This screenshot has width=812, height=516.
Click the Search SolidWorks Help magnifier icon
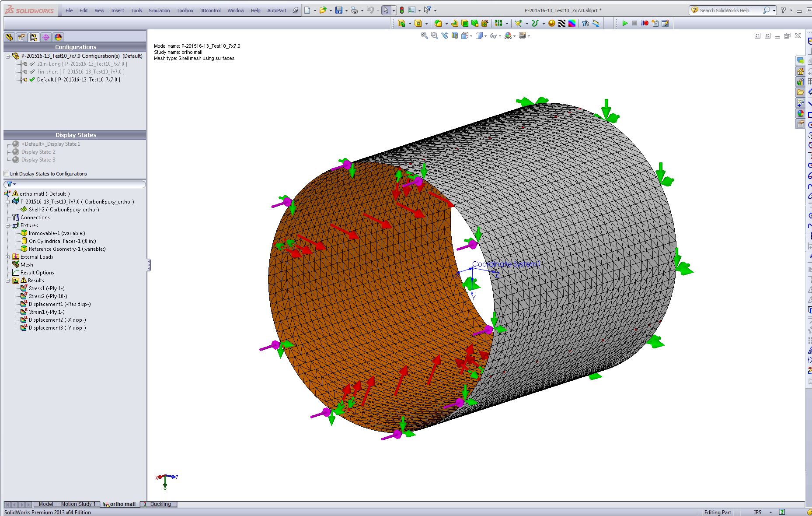[766, 10]
